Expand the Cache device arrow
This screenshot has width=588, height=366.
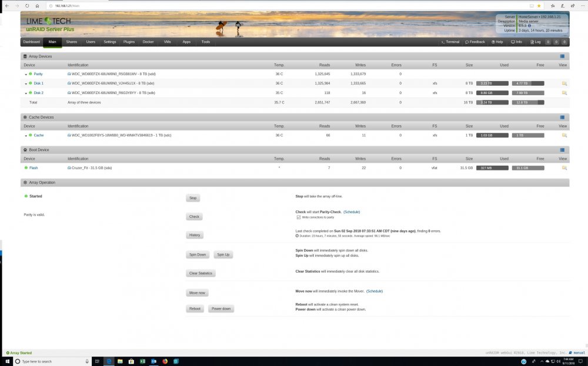click(x=26, y=136)
